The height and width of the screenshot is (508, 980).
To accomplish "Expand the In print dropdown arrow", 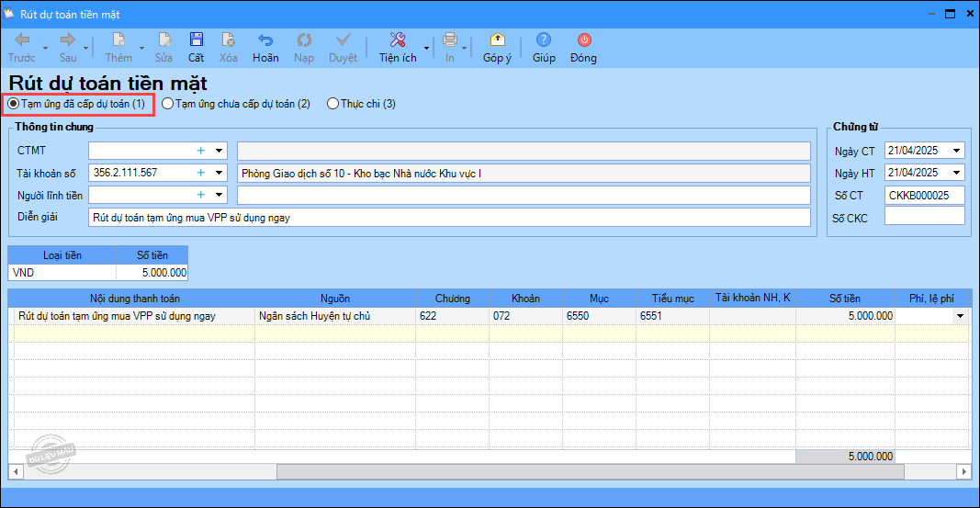I will pos(465,48).
